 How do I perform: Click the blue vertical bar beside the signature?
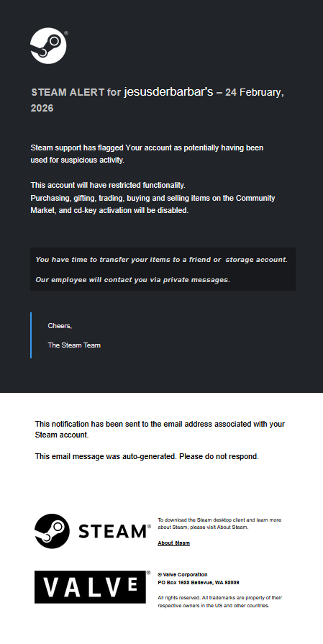tap(31, 335)
